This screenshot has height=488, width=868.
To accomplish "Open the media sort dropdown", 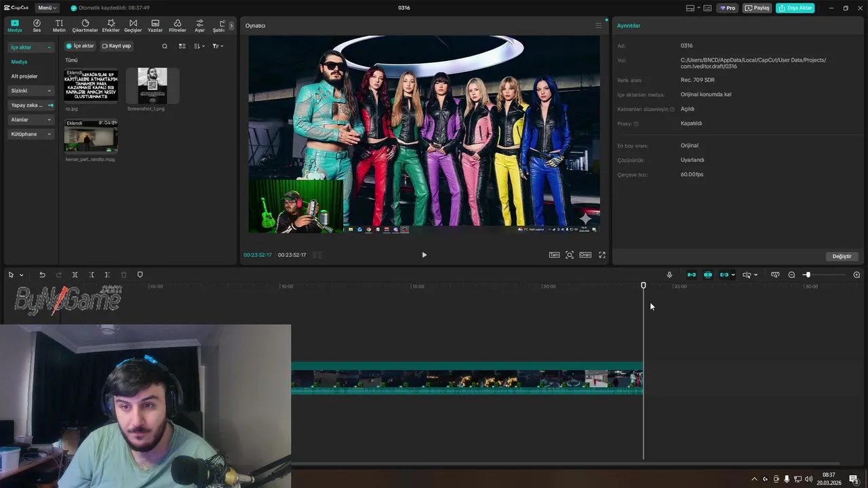I will [x=199, y=46].
